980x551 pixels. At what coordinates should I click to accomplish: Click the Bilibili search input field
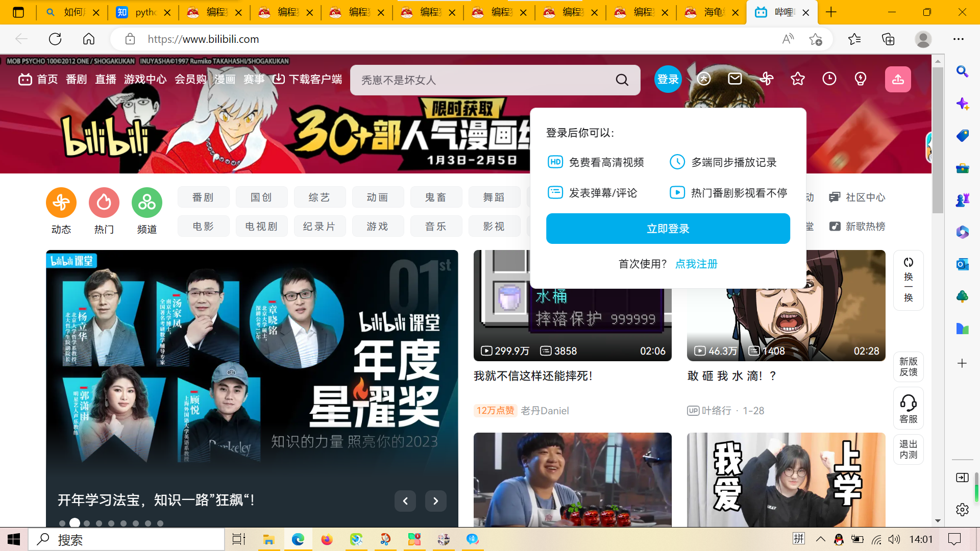click(485, 80)
